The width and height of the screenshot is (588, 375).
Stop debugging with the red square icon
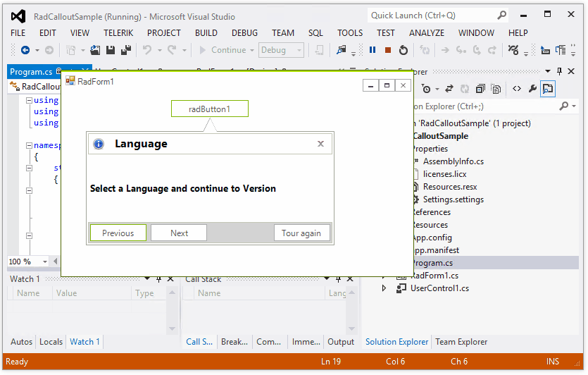click(x=388, y=50)
